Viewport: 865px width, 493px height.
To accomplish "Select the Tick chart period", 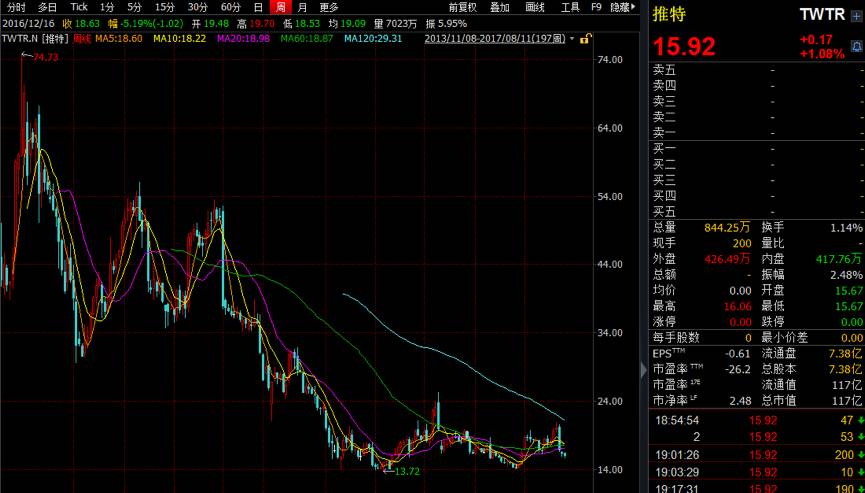I will point(79,7).
